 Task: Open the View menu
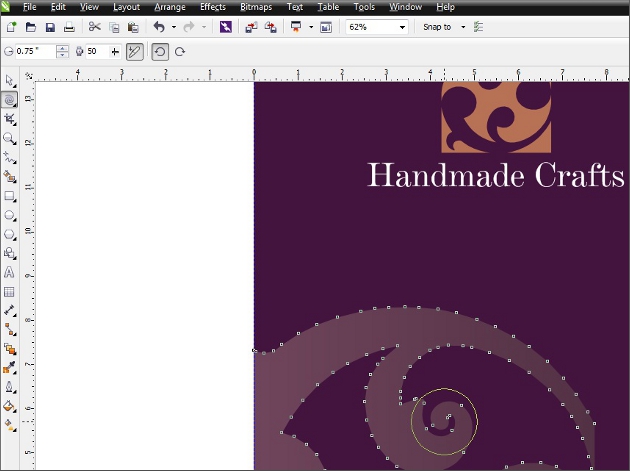coord(89,7)
